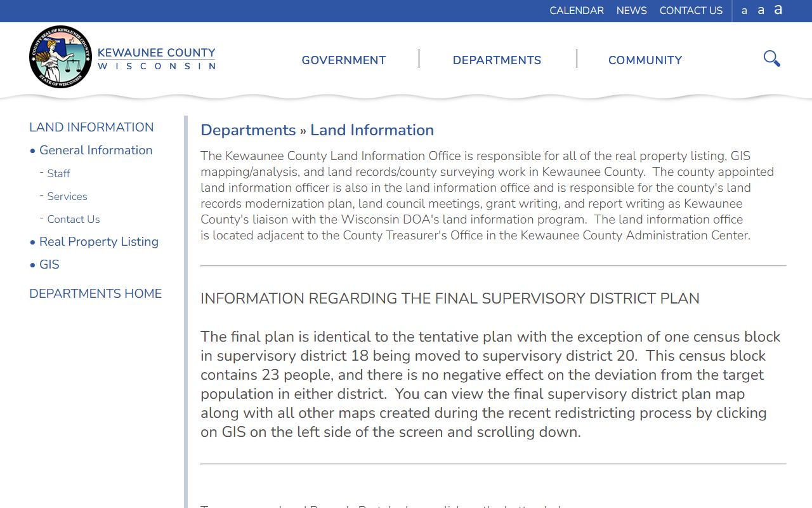The width and height of the screenshot is (812, 508).
Task: Go to Contact Us in top bar
Action: [x=691, y=11]
